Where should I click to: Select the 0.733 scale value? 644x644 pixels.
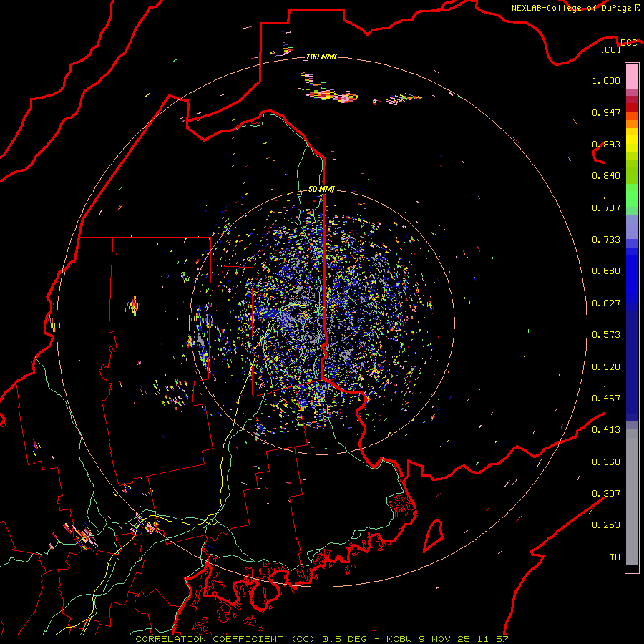(x=606, y=240)
